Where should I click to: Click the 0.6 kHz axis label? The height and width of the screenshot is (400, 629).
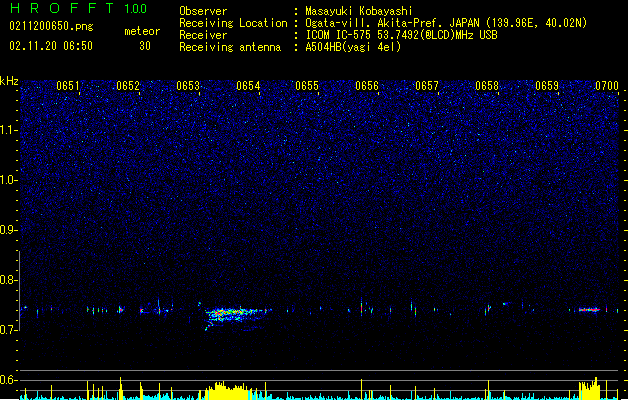(8, 380)
